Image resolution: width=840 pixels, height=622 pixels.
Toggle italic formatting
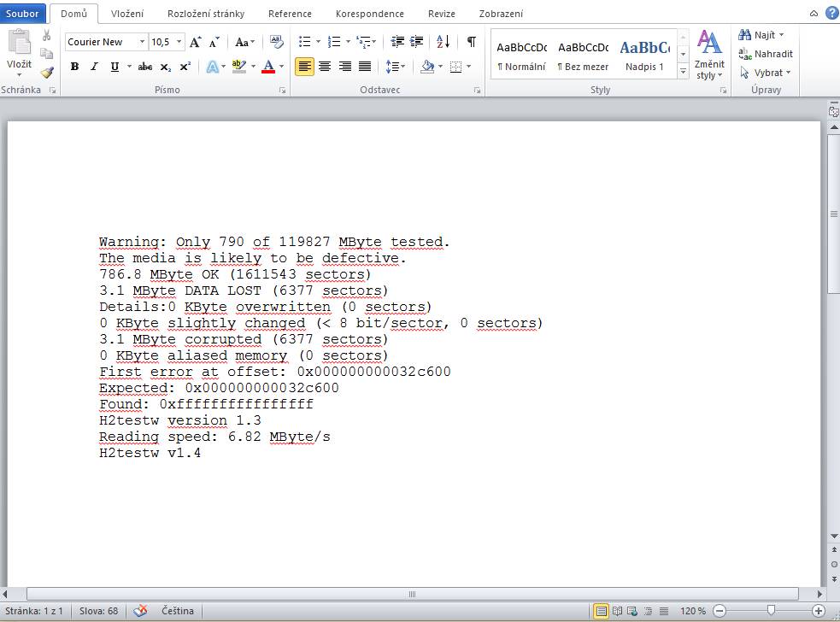(94, 67)
